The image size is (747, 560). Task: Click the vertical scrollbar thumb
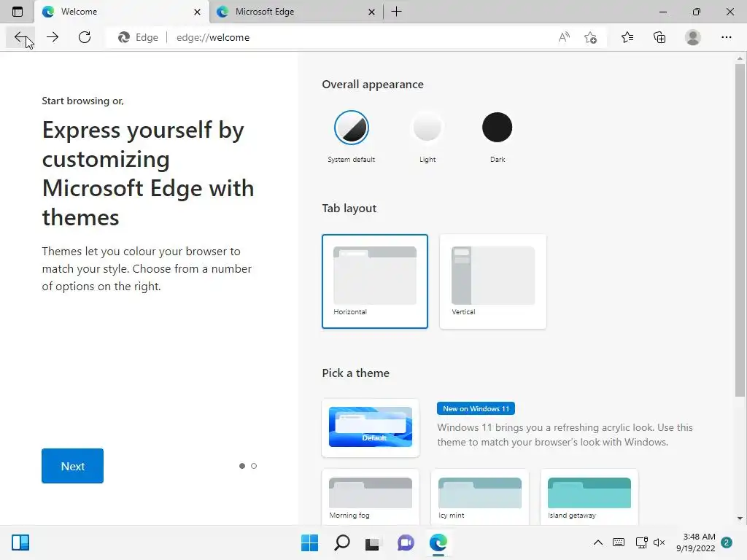point(740,231)
